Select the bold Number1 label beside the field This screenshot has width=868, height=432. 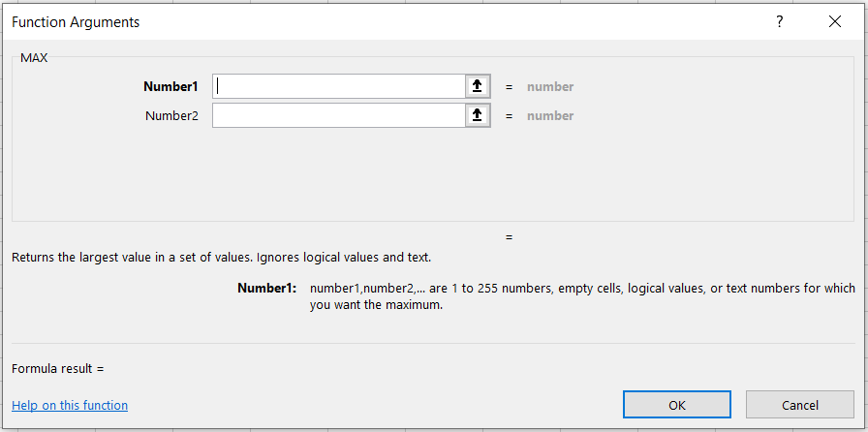click(x=170, y=86)
